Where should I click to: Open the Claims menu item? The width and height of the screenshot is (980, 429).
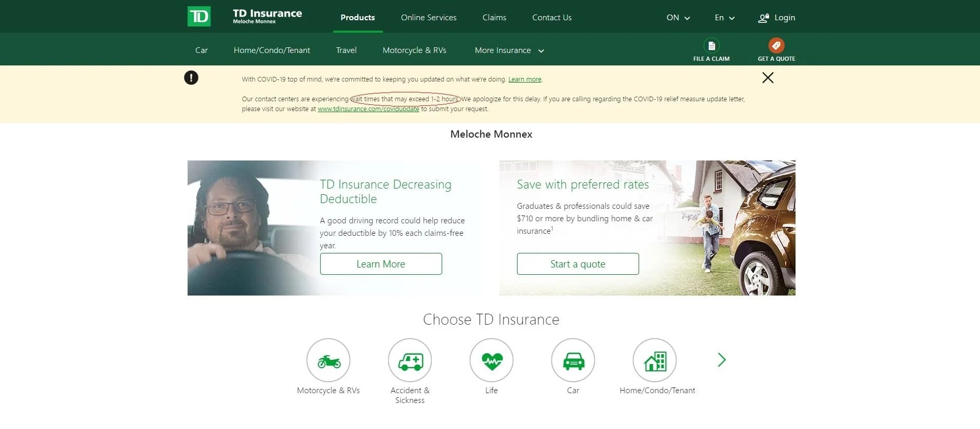pyautogui.click(x=494, y=18)
